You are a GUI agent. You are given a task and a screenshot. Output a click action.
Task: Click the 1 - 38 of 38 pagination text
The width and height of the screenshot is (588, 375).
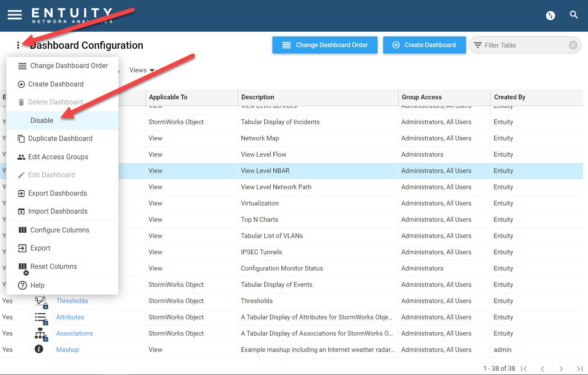click(x=499, y=369)
